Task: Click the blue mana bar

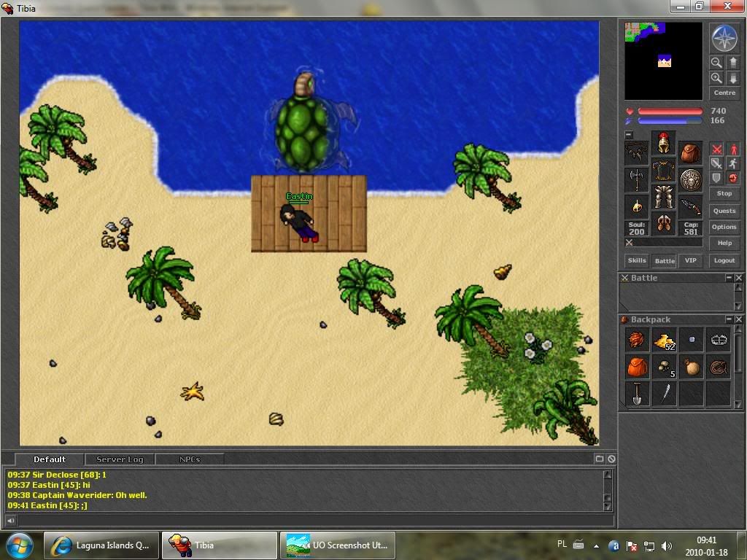Action: click(670, 121)
